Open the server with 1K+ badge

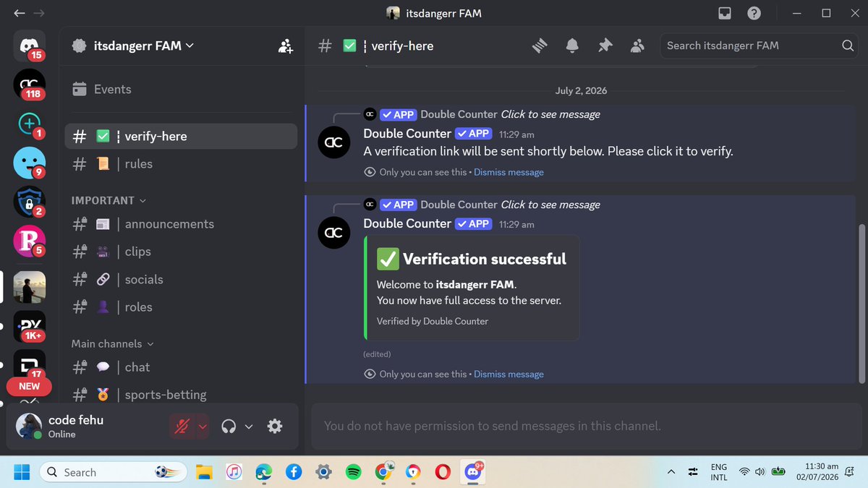tap(29, 326)
